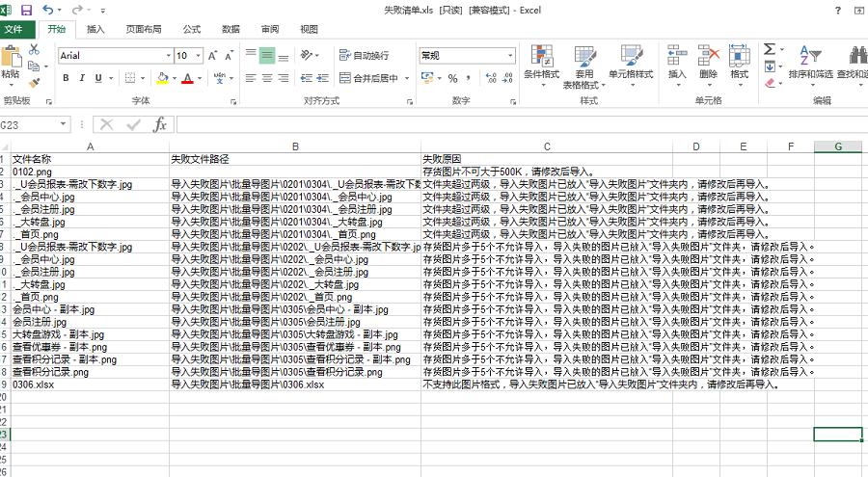The height and width of the screenshot is (477, 868).
Task: Click the fx insert function button
Action: (x=160, y=125)
